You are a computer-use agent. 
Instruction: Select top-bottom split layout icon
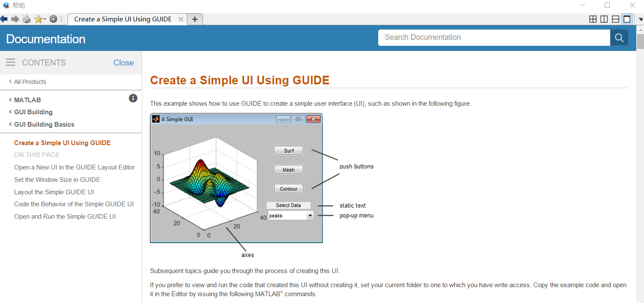point(615,19)
